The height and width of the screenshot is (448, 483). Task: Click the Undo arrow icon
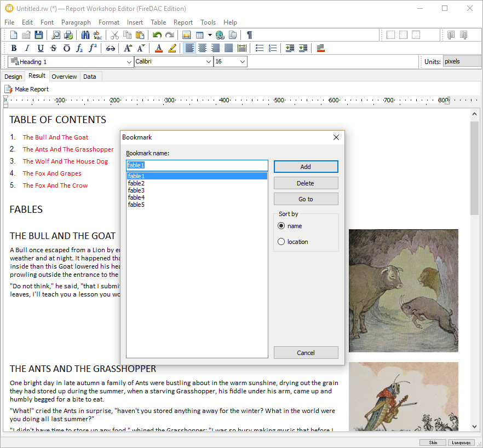coord(157,35)
